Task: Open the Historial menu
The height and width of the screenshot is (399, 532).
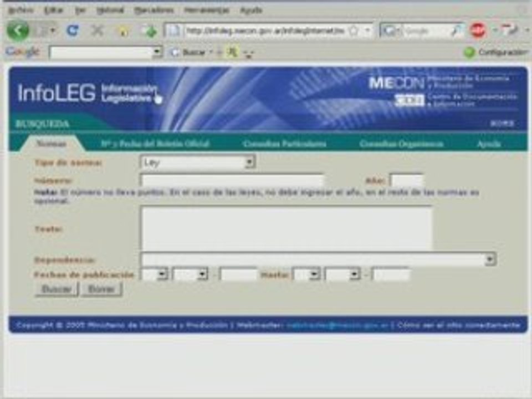Action: coord(110,10)
